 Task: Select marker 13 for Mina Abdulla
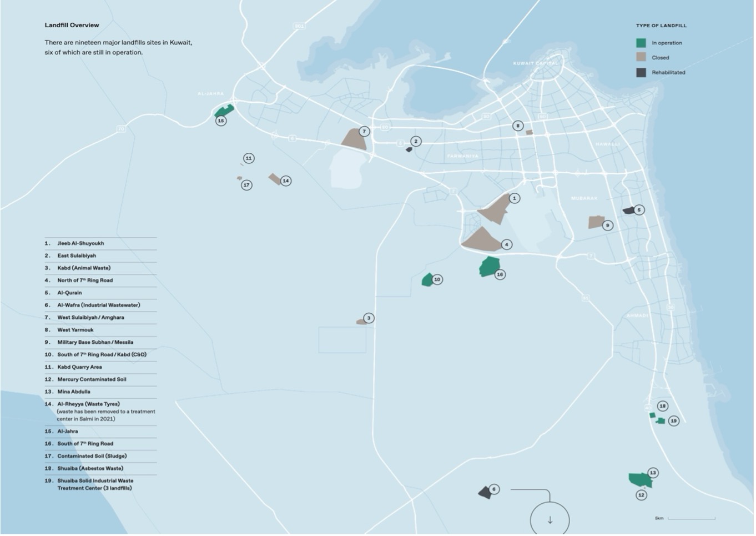(x=653, y=473)
